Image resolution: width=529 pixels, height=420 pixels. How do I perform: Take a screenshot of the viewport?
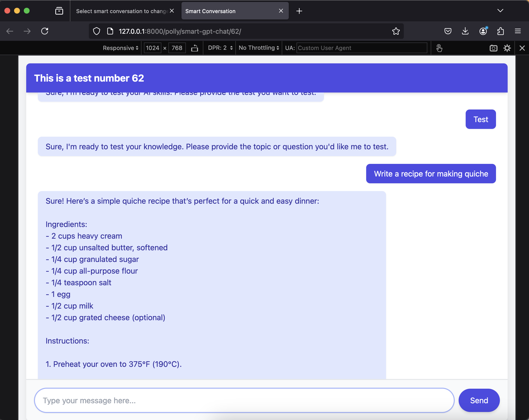(x=493, y=48)
